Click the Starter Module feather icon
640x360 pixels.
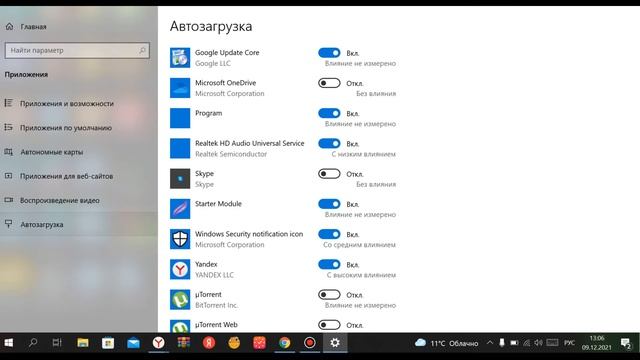[x=180, y=209]
